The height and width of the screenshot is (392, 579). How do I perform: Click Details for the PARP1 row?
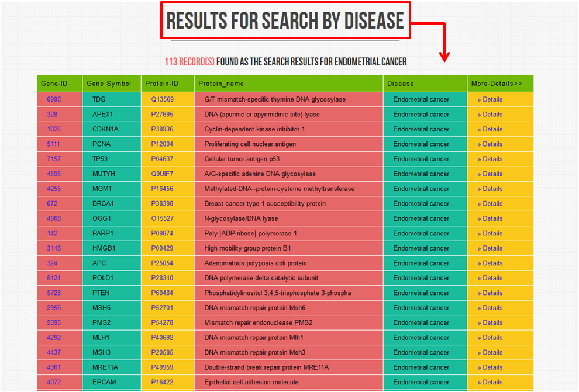click(x=490, y=234)
